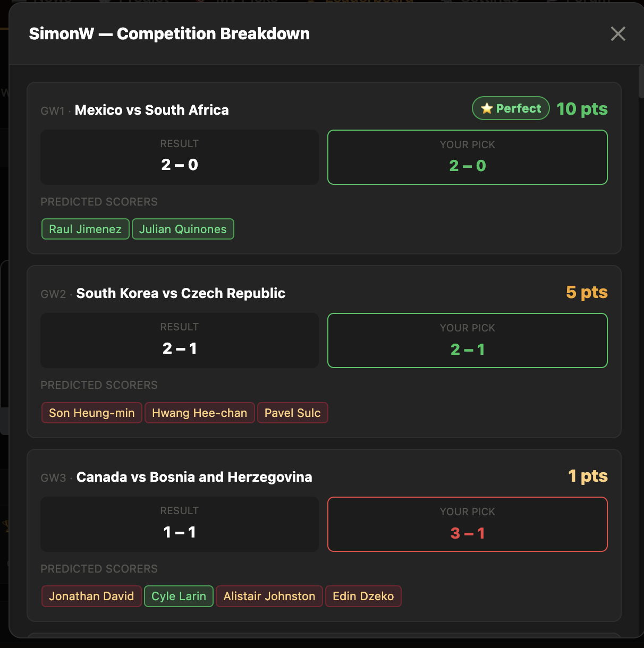Click the Hwang Hee-chan scorer tag
This screenshot has width=644, height=648.
pyautogui.click(x=200, y=413)
